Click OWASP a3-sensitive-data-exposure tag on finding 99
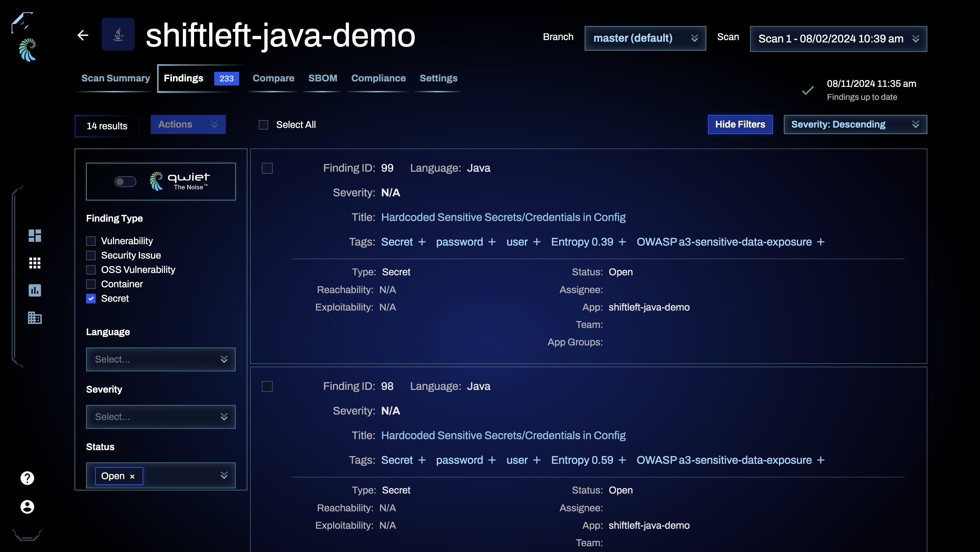This screenshot has width=980, height=552. 724,242
